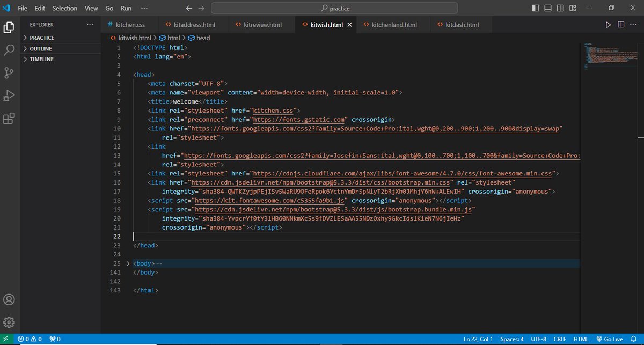Click the welcome title text

186,101
